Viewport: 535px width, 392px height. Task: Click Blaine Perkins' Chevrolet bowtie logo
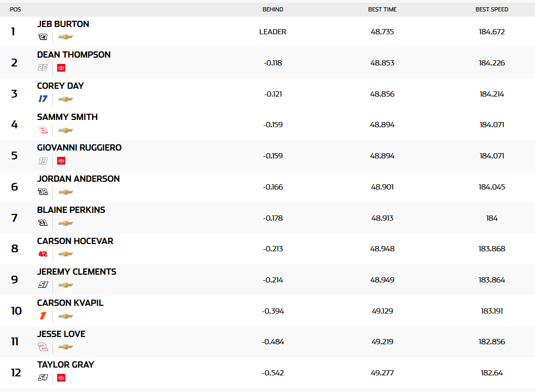click(x=65, y=223)
